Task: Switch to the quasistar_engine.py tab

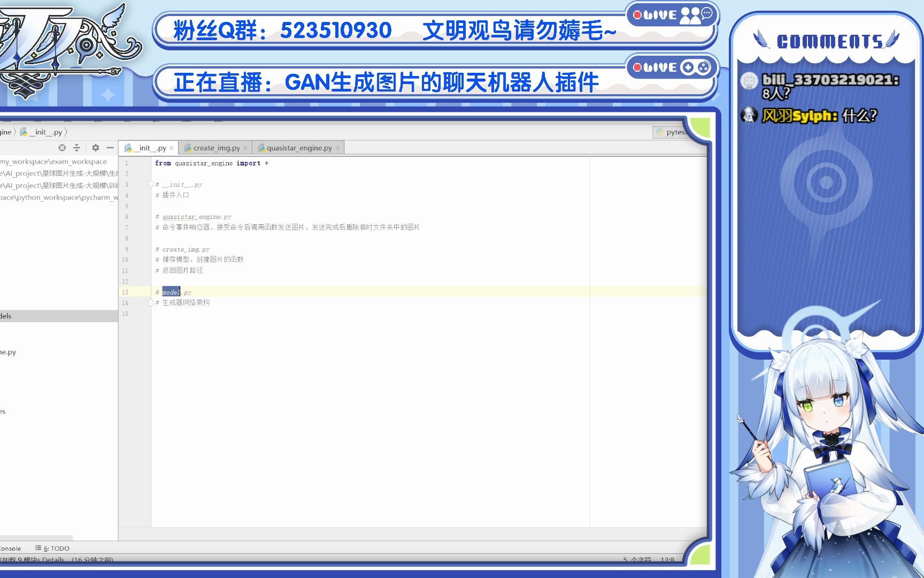Action: (298, 148)
